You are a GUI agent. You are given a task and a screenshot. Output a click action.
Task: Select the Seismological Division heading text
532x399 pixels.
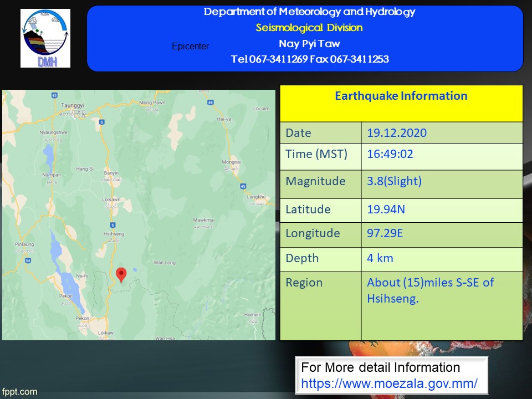point(309,28)
